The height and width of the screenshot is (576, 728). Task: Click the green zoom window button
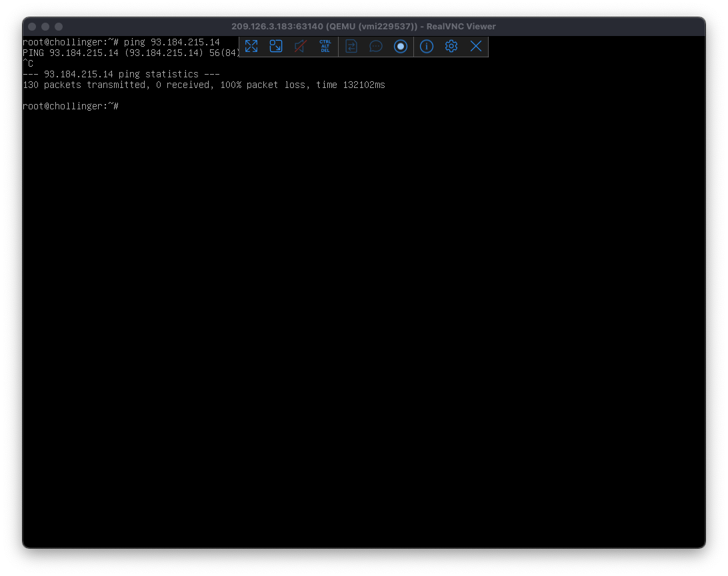pos(59,27)
